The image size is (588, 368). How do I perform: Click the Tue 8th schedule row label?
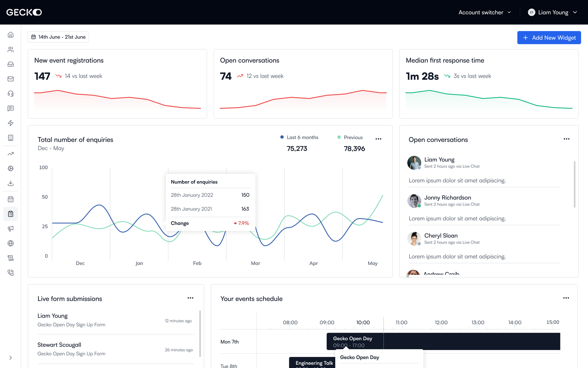point(229,366)
